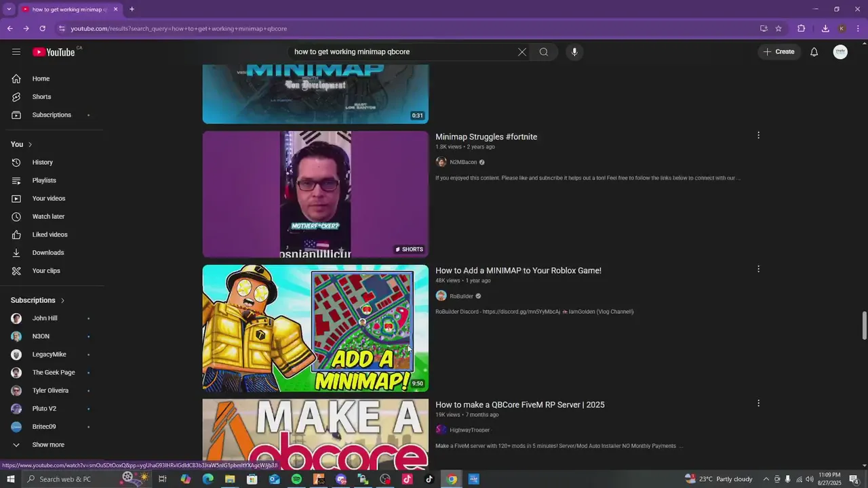This screenshot has width=868, height=488.
Task: Open the tab search dropdown arrow
Action: pos(9,9)
